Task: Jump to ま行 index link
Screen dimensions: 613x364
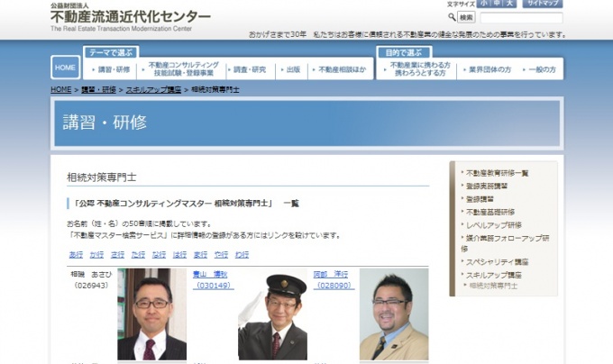Action: point(200,255)
